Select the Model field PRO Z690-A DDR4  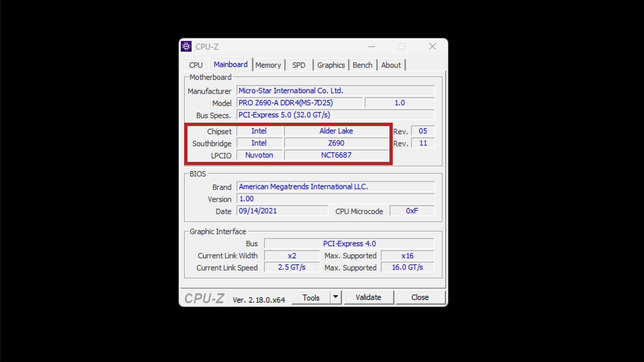coord(300,103)
